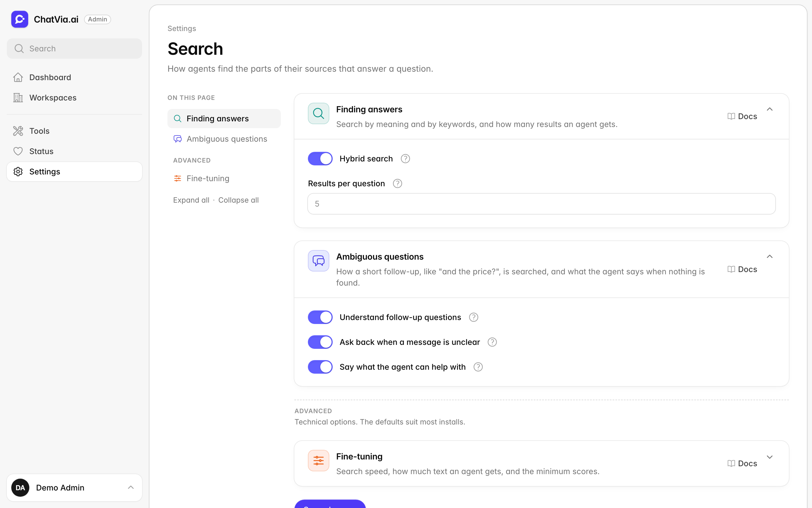The image size is (812, 508).
Task: Collapse the Ambiguous questions section
Action: tap(770, 257)
